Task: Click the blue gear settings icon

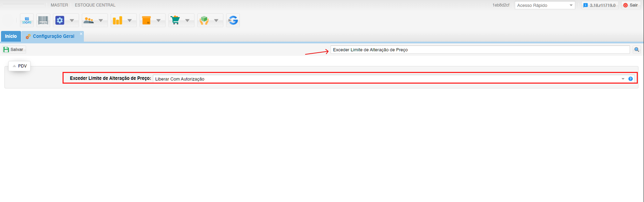Action: pyautogui.click(x=60, y=21)
